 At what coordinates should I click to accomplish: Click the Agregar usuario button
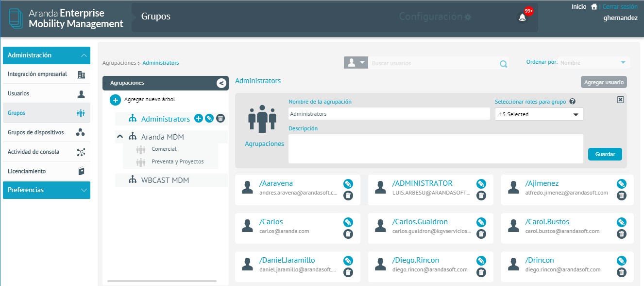tap(604, 82)
